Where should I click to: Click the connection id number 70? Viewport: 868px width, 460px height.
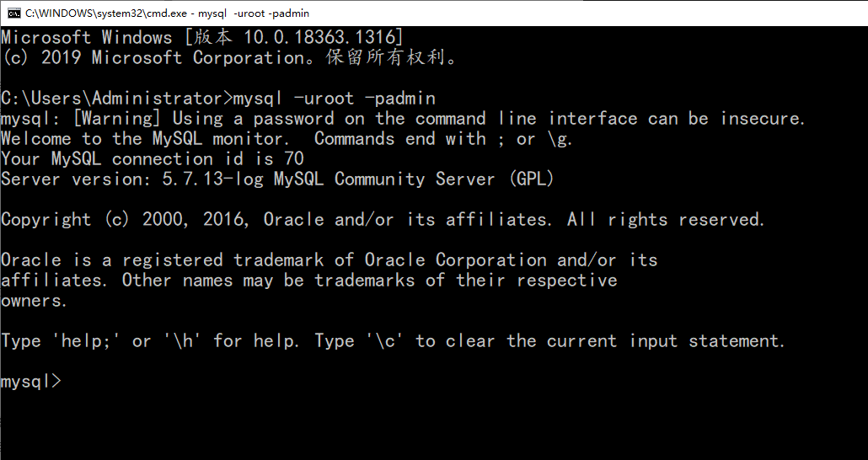pyautogui.click(x=294, y=159)
